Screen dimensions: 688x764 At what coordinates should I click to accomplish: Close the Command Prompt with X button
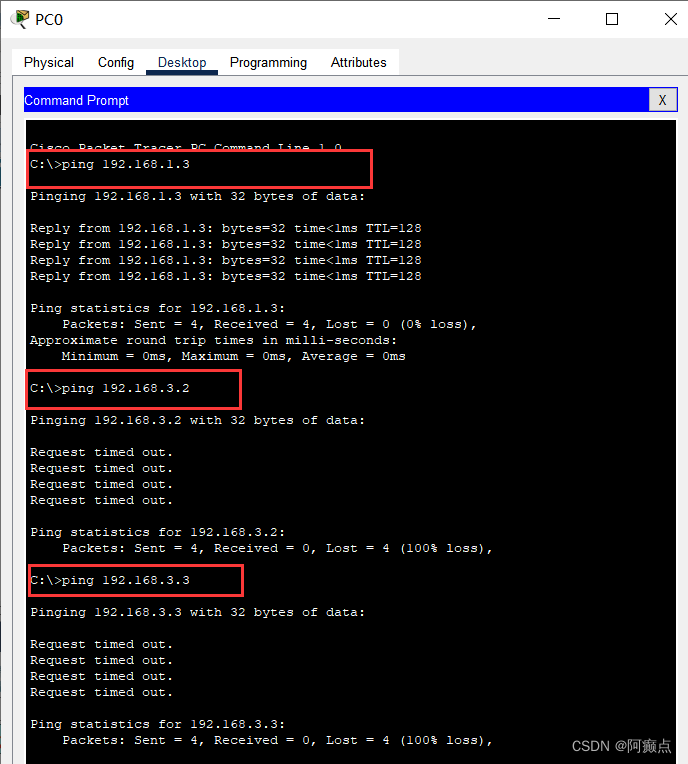pos(663,100)
